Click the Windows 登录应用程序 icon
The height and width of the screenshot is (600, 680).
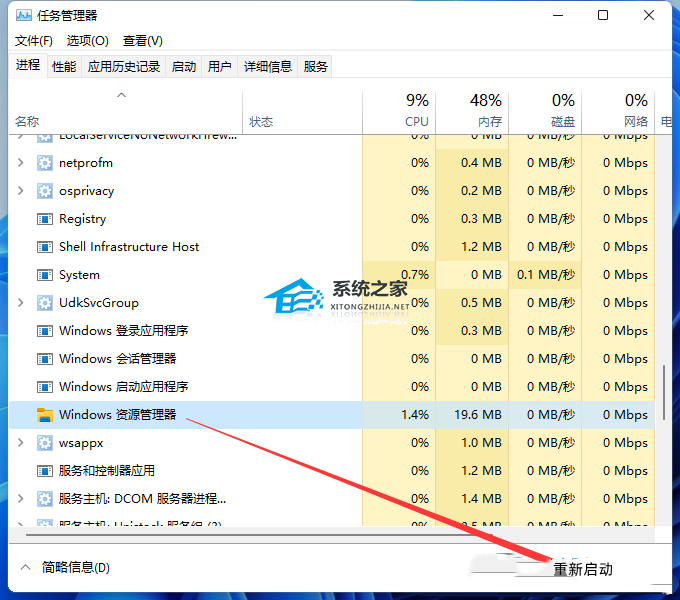point(45,331)
